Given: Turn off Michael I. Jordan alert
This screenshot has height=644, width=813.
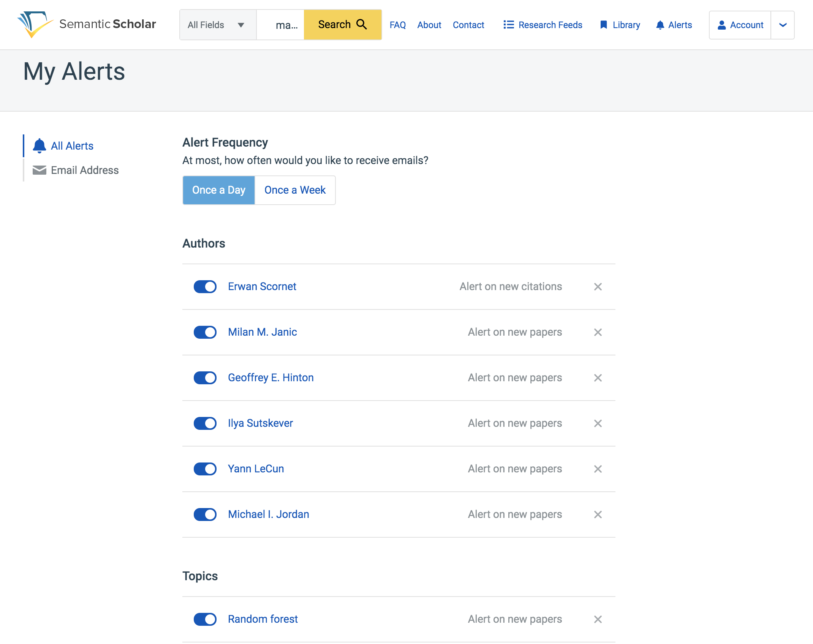Looking at the screenshot, I should (205, 515).
